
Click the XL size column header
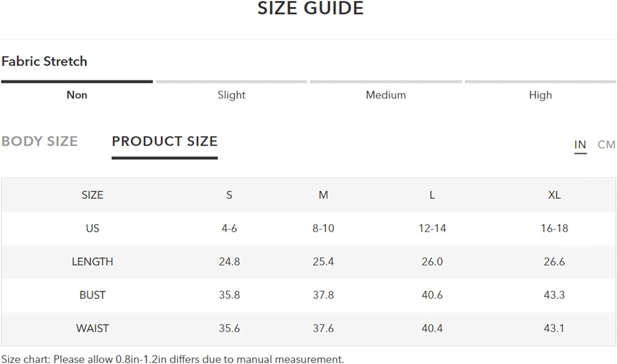tap(554, 195)
